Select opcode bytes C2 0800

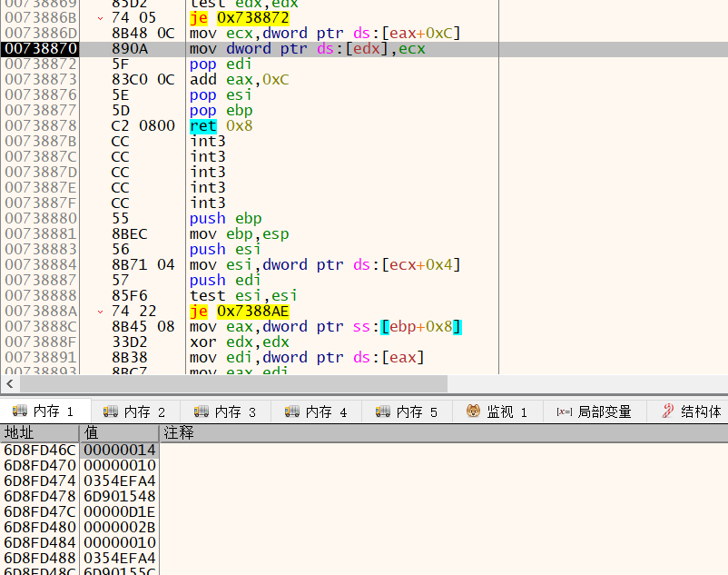(x=143, y=126)
